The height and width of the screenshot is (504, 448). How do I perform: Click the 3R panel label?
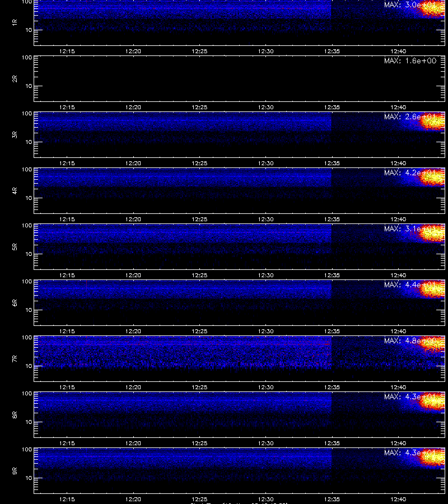click(x=15, y=134)
